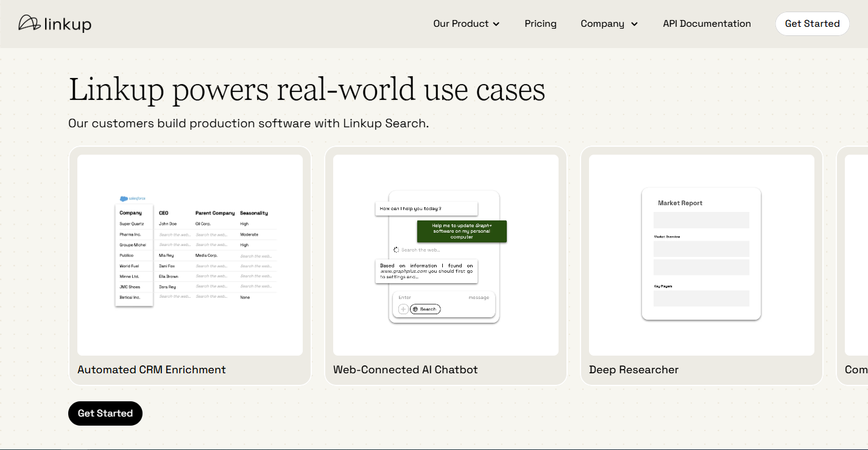Open the Pricing page
Image resolution: width=868 pixels, height=450 pixels.
tap(540, 24)
